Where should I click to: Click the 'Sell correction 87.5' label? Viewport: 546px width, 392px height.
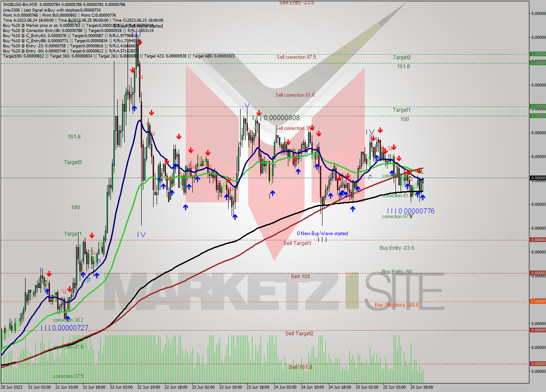pyautogui.click(x=296, y=57)
